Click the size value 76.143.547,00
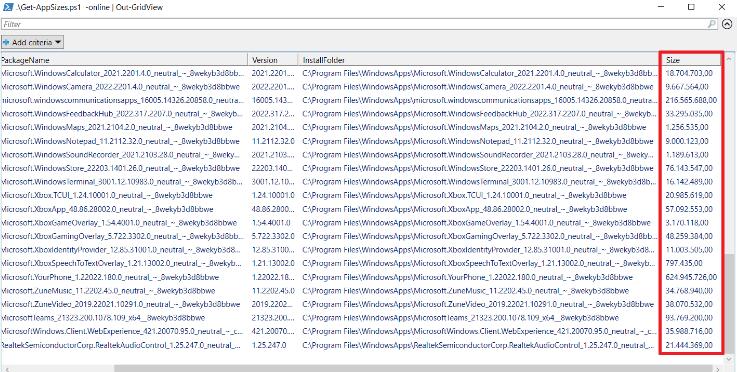The height and width of the screenshot is (372, 737). pyautogui.click(x=689, y=168)
